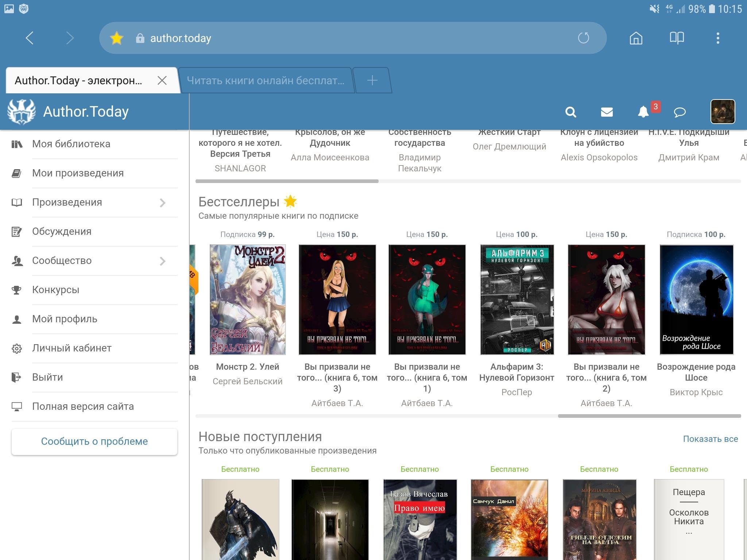Viewport: 747px width, 560px height.
Task: Open the site search magnifier icon
Action: point(571,112)
